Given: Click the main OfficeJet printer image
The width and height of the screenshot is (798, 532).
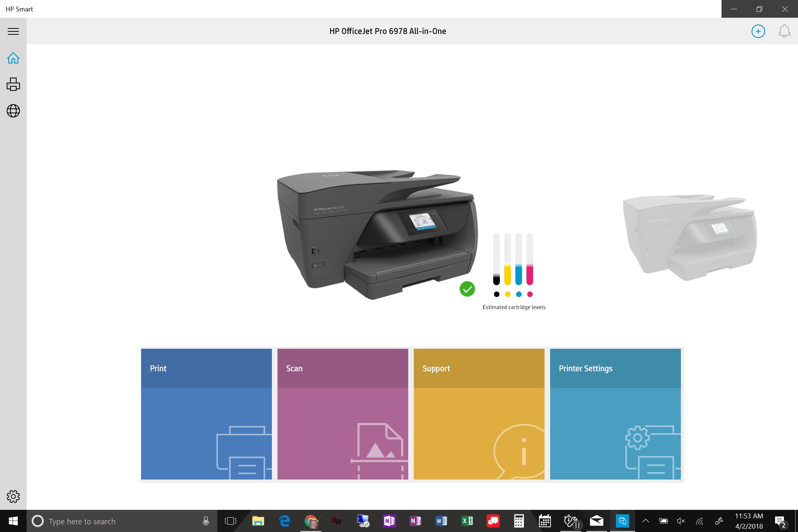Looking at the screenshot, I should point(377,235).
